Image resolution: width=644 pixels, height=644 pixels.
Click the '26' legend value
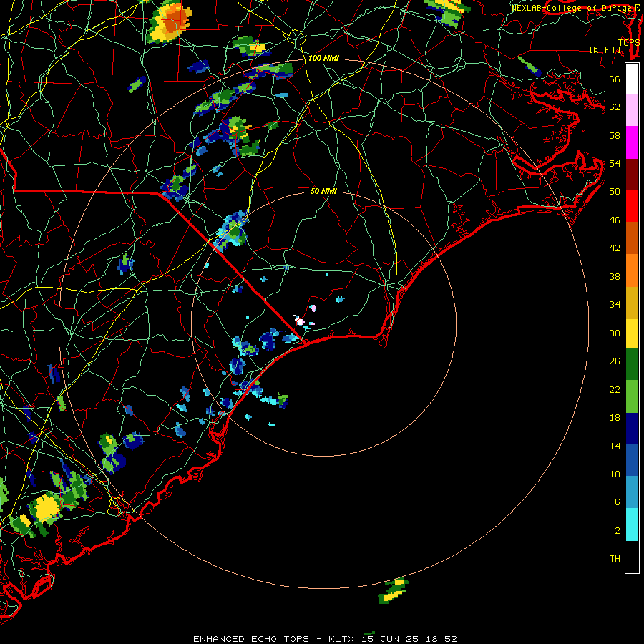[x=615, y=361]
